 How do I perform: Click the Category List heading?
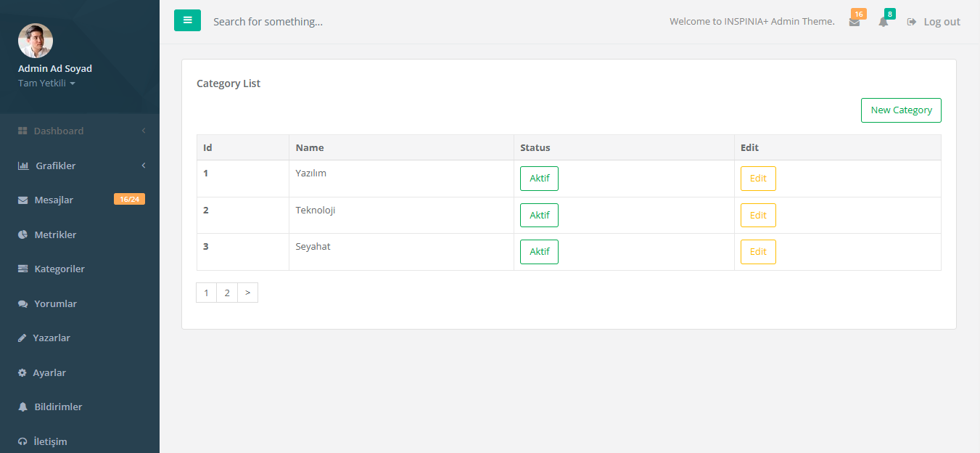click(x=228, y=83)
